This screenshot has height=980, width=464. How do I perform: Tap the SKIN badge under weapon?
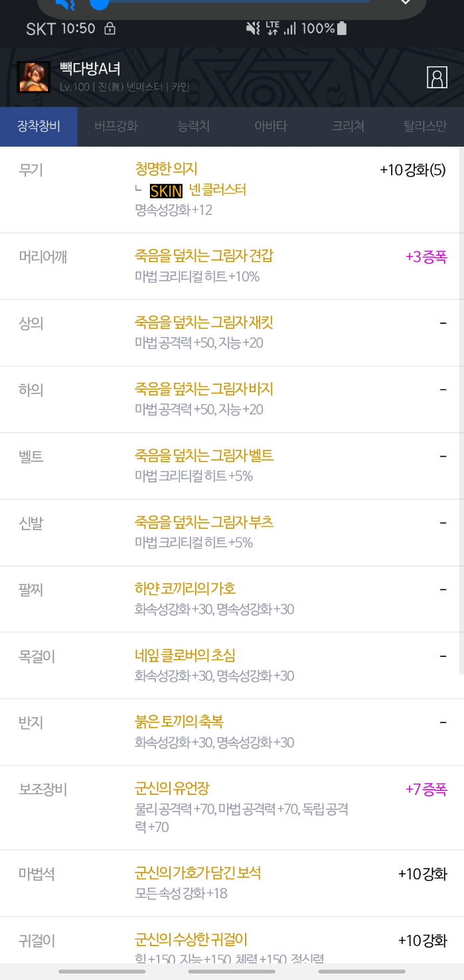[x=166, y=190]
